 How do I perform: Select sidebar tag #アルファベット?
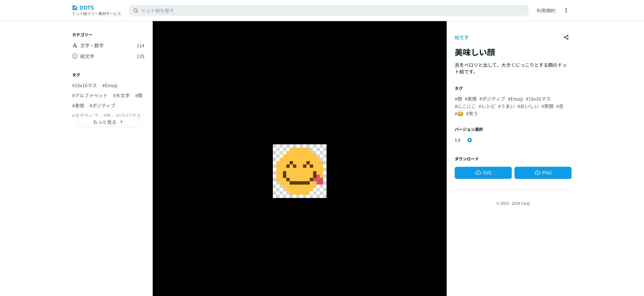tap(90, 96)
